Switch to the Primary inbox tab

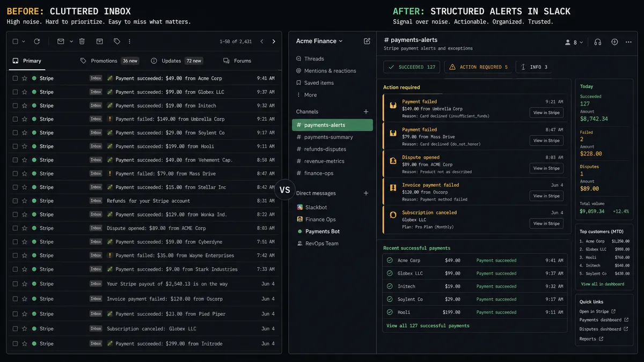(27, 61)
